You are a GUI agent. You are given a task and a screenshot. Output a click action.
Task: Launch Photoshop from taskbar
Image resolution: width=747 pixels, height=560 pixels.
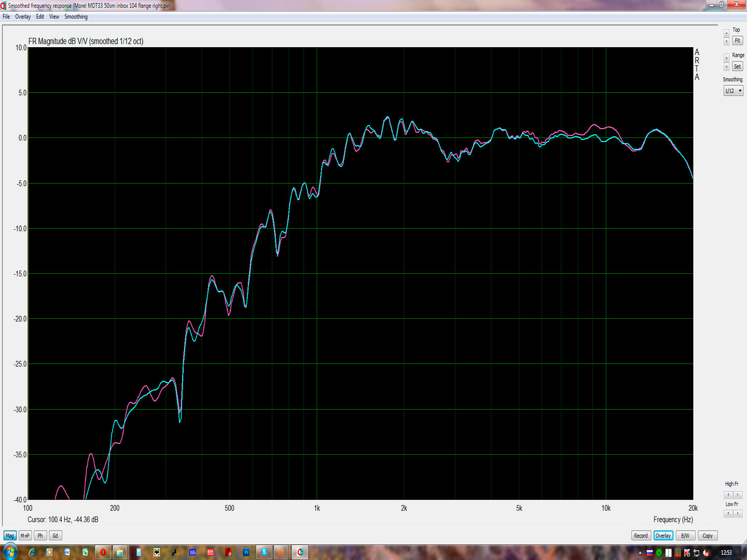pos(246,552)
